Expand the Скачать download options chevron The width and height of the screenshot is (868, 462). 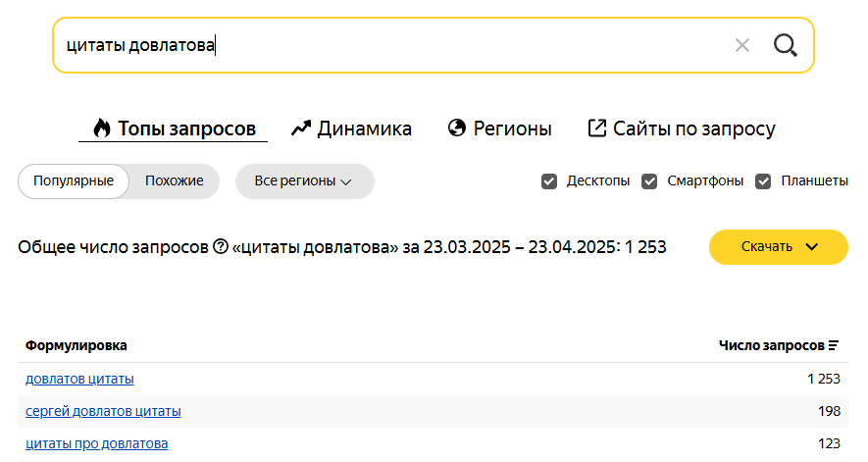811,247
